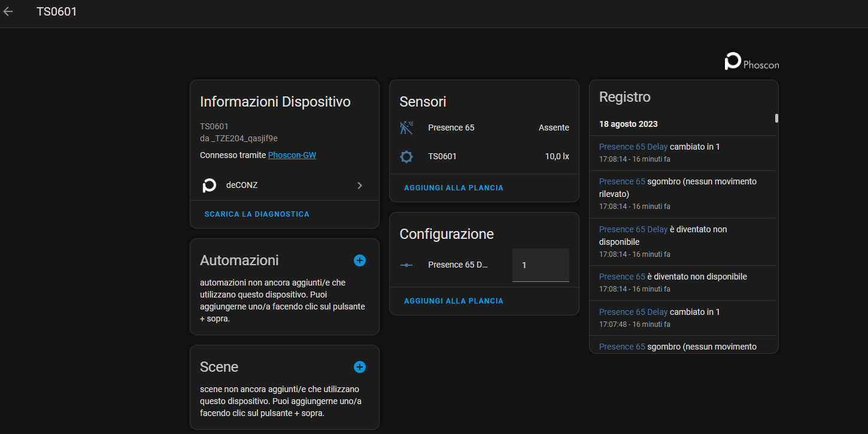Image resolution: width=868 pixels, height=434 pixels.
Task: Click the Presence 65 Delay configuration icon
Action: pyautogui.click(x=406, y=264)
